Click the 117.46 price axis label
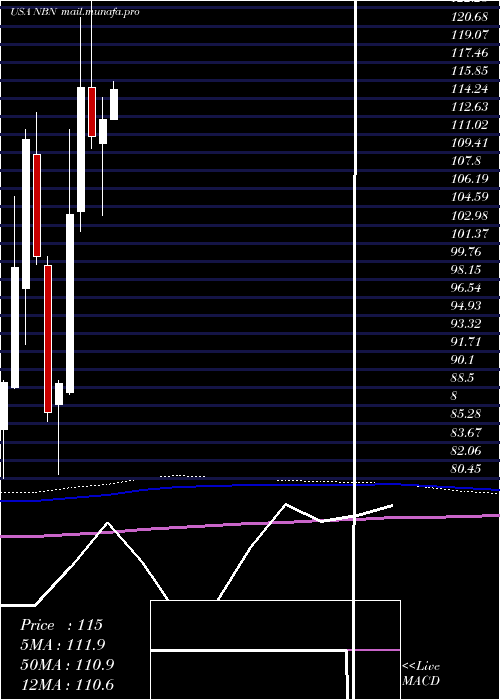 click(469, 53)
